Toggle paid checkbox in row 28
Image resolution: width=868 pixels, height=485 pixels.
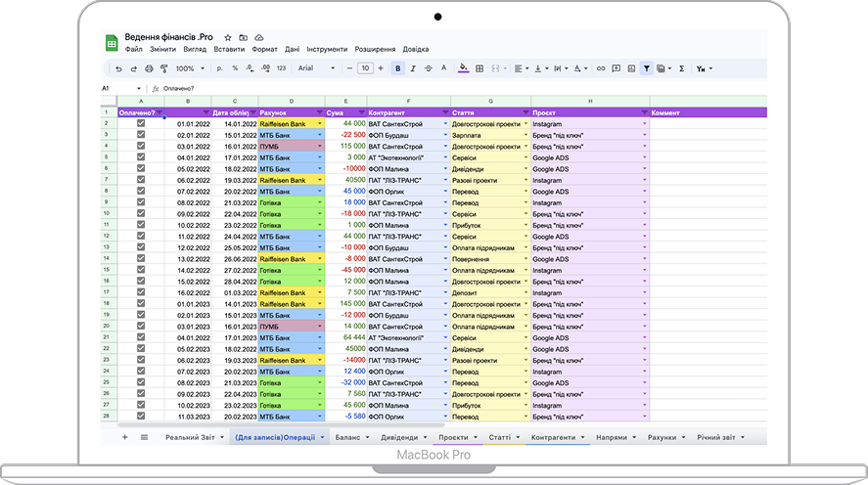coord(141,416)
